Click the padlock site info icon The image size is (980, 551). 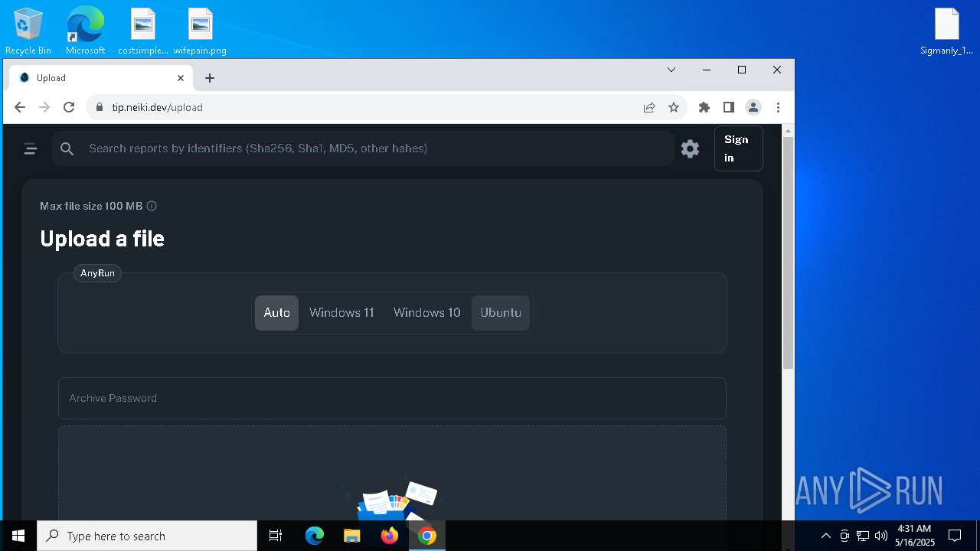tap(99, 107)
